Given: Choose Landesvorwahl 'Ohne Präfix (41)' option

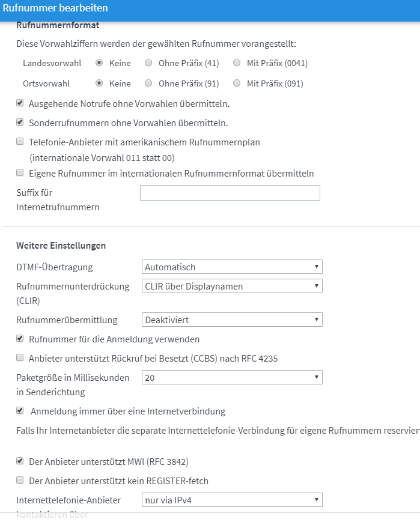Looking at the screenshot, I should click(148, 63).
